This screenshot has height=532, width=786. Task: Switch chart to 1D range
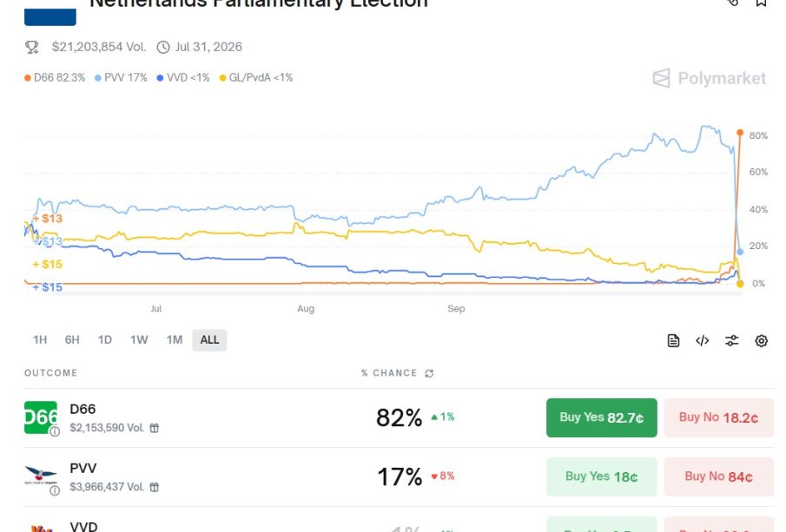pos(105,340)
